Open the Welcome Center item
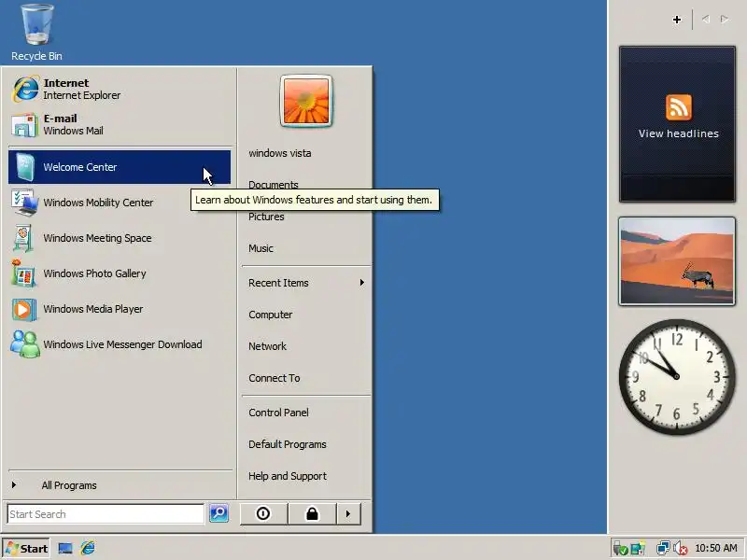Image resolution: width=747 pixels, height=560 pixels. pyautogui.click(x=120, y=167)
